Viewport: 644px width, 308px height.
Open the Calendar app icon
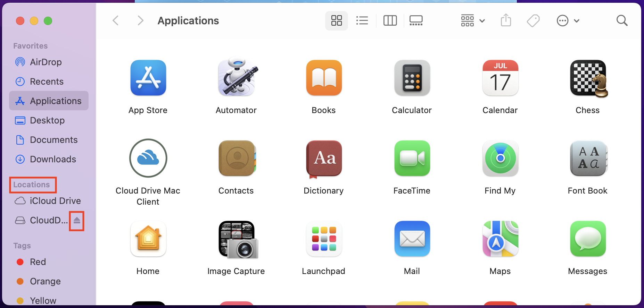(x=501, y=78)
